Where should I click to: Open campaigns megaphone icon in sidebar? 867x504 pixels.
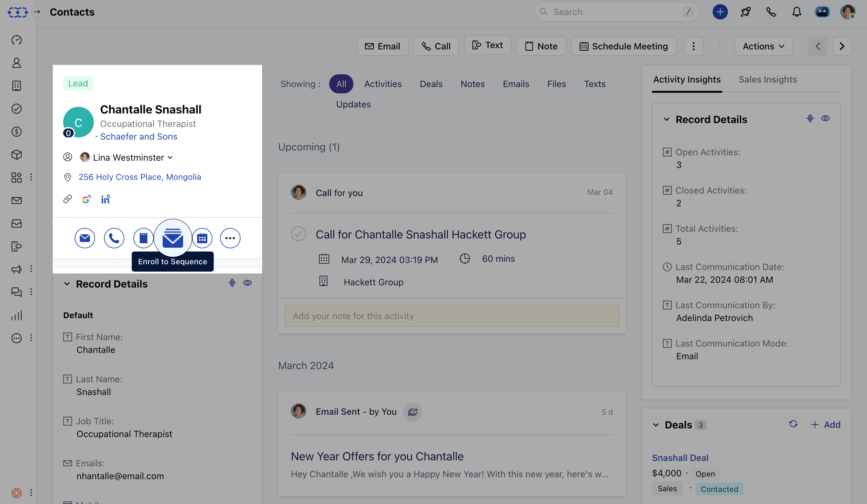coord(17,269)
